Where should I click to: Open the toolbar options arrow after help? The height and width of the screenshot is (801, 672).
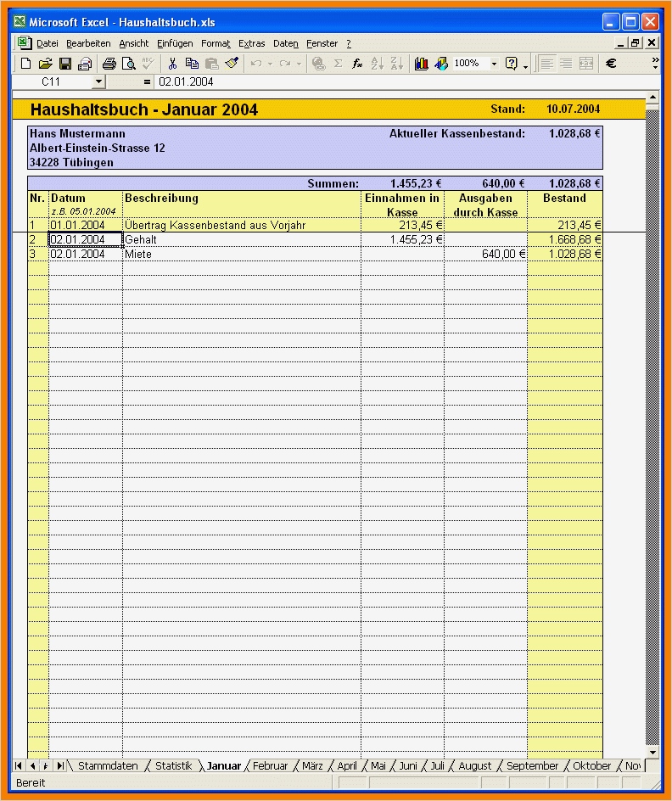(525, 66)
